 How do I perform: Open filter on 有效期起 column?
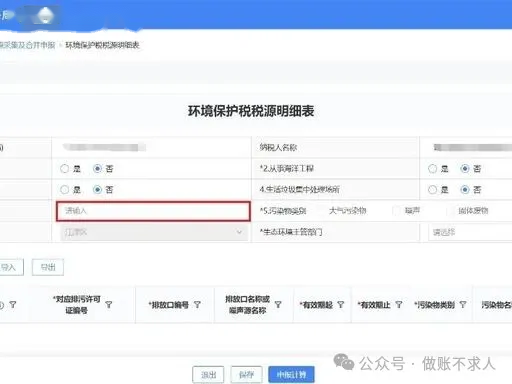pyautogui.click(x=341, y=305)
